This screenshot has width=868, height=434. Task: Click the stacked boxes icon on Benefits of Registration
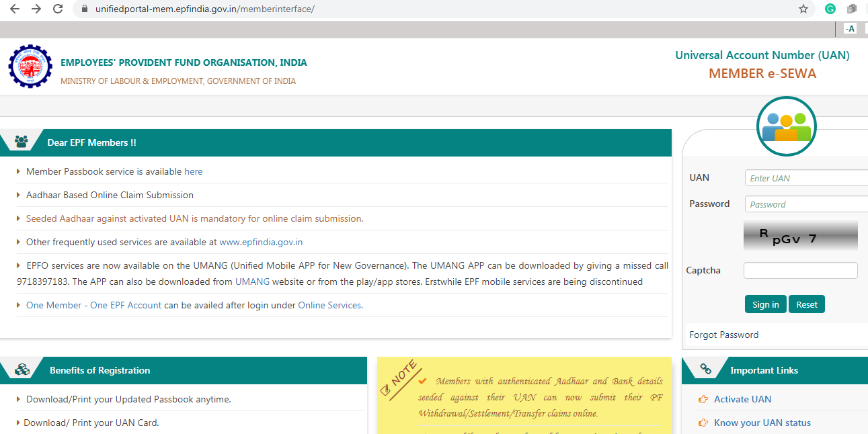click(x=23, y=370)
